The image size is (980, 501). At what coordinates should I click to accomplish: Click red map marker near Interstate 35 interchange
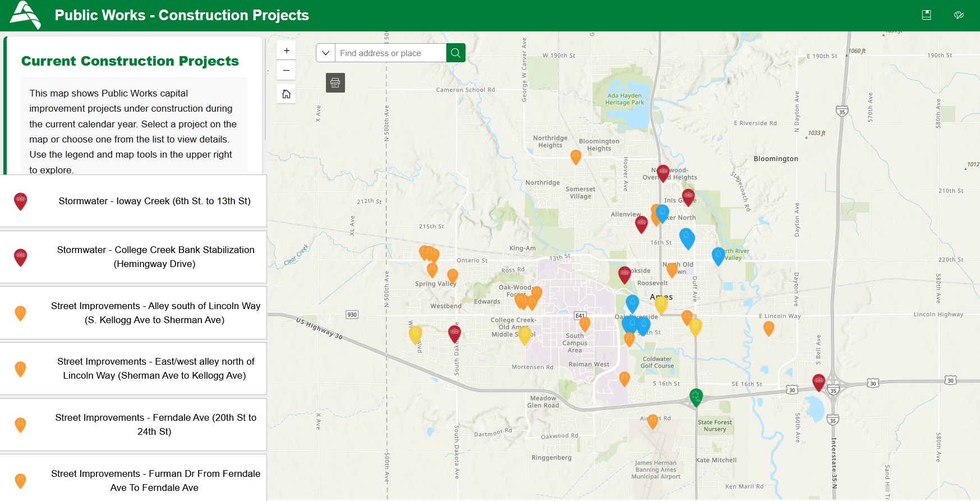pos(819,383)
